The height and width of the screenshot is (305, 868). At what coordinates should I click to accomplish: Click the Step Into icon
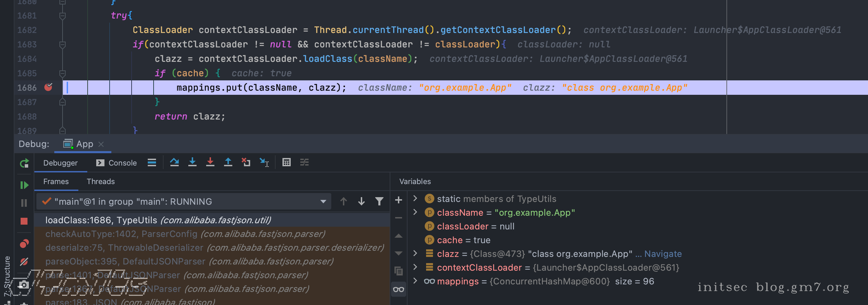point(192,162)
